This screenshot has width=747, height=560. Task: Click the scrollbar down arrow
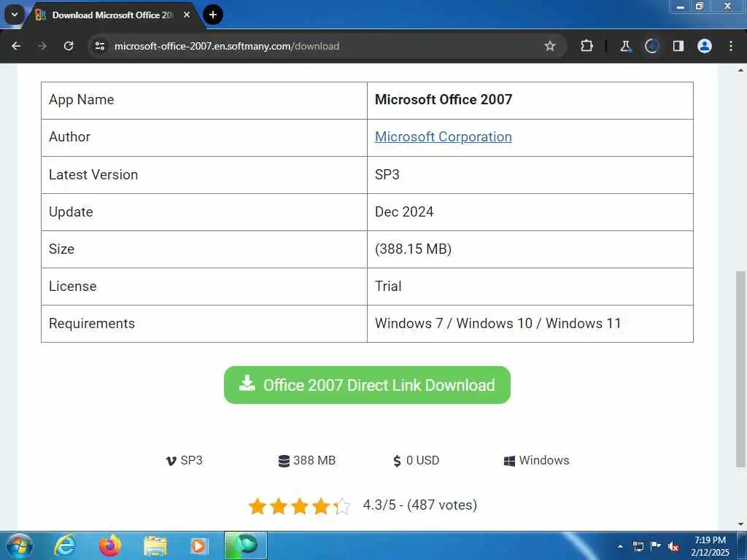(740, 524)
